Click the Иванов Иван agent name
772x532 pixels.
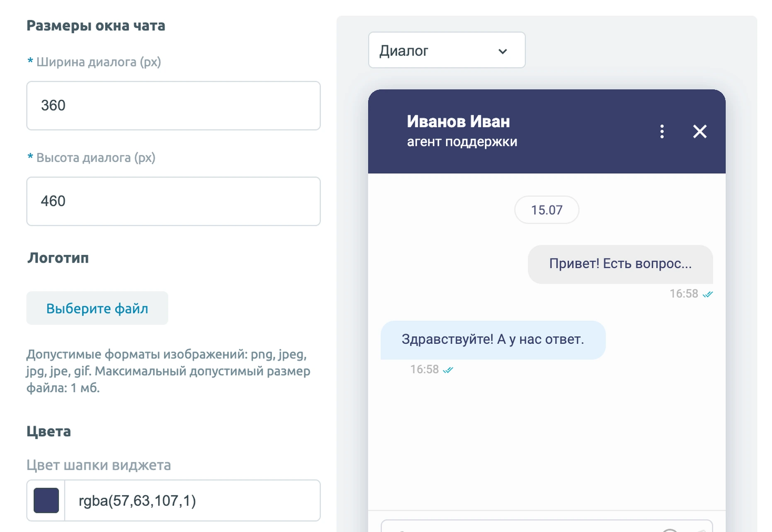pyautogui.click(x=458, y=121)
